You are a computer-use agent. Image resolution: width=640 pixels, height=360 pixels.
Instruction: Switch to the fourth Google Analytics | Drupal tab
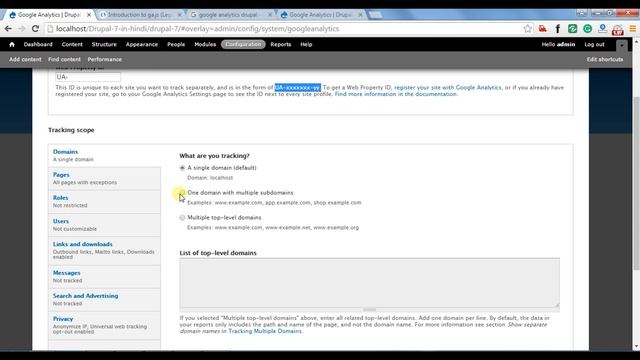320,15
